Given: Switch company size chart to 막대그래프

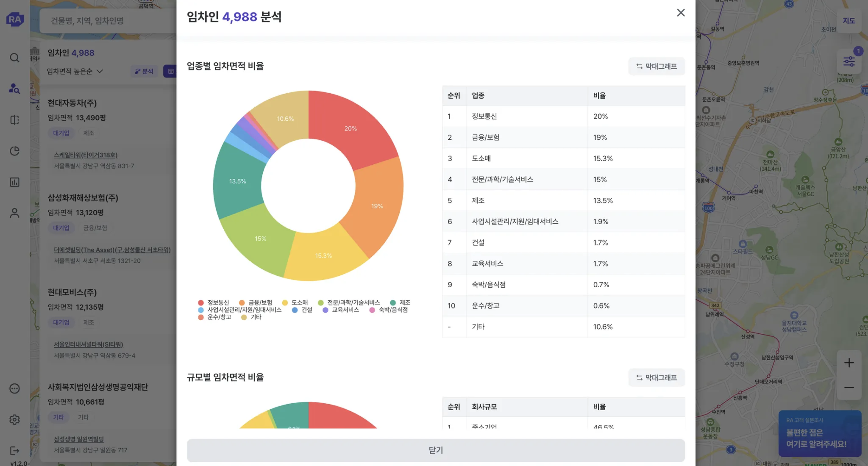Looking at the screenshot, I should click(x=656, y=378).
